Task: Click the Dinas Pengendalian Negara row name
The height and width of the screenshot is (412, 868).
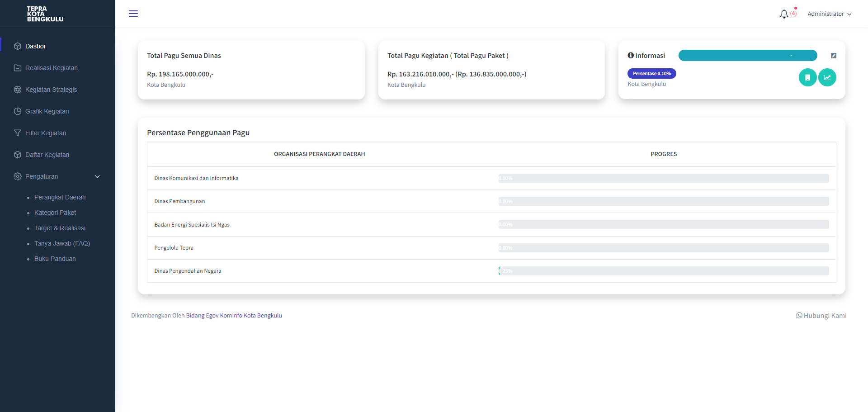Action: 188,271
